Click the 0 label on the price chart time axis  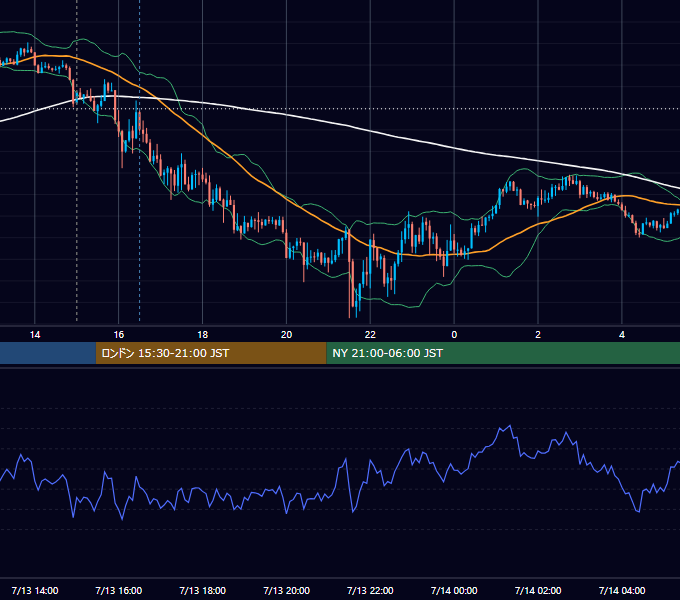pyautogui.click(x=454, y=335)
